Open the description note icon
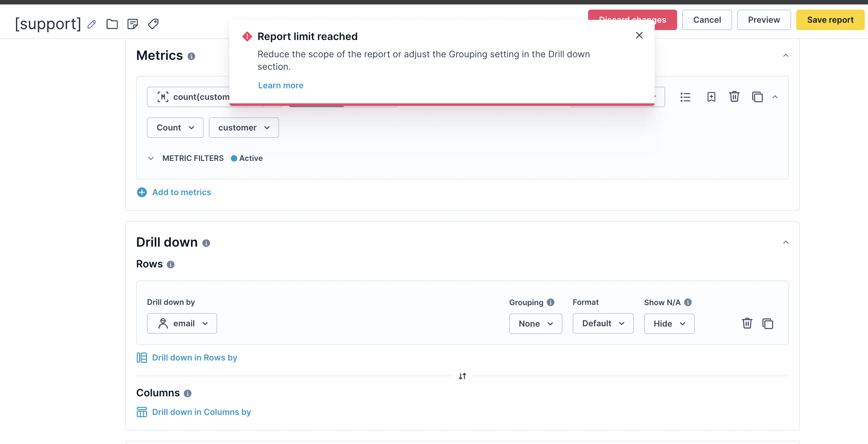 coord(133,24)
